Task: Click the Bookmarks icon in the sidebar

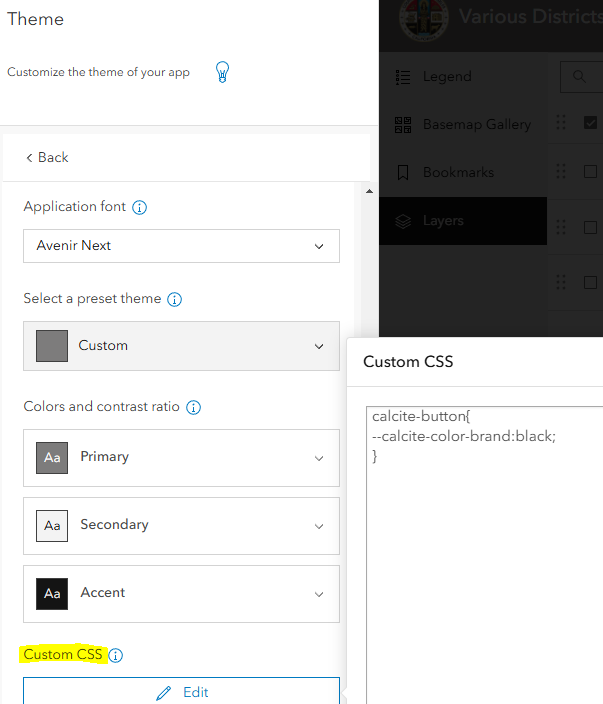Action: [403, 173]
